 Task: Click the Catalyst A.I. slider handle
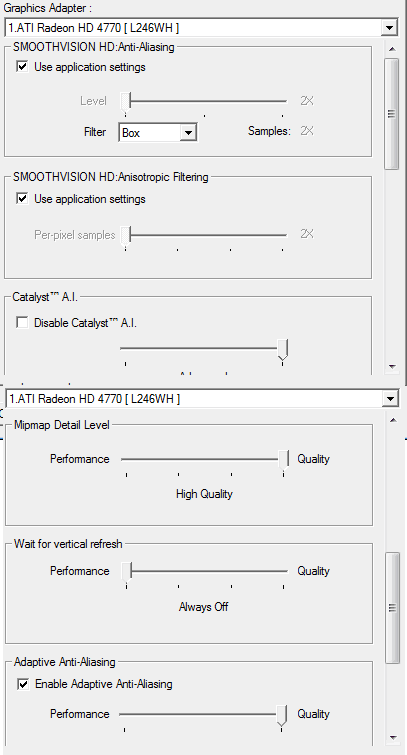click(283, 350)
